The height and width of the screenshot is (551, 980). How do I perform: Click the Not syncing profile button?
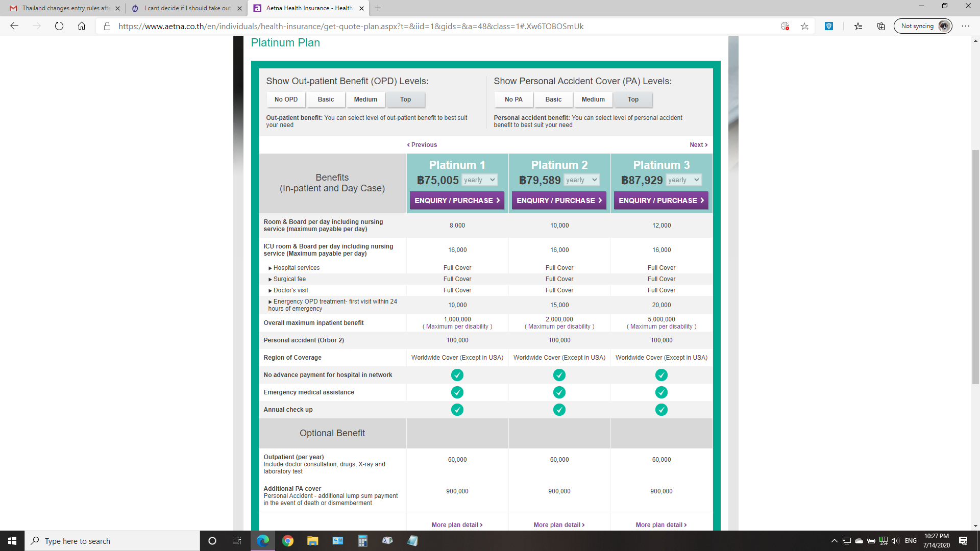tap(923, 26)
